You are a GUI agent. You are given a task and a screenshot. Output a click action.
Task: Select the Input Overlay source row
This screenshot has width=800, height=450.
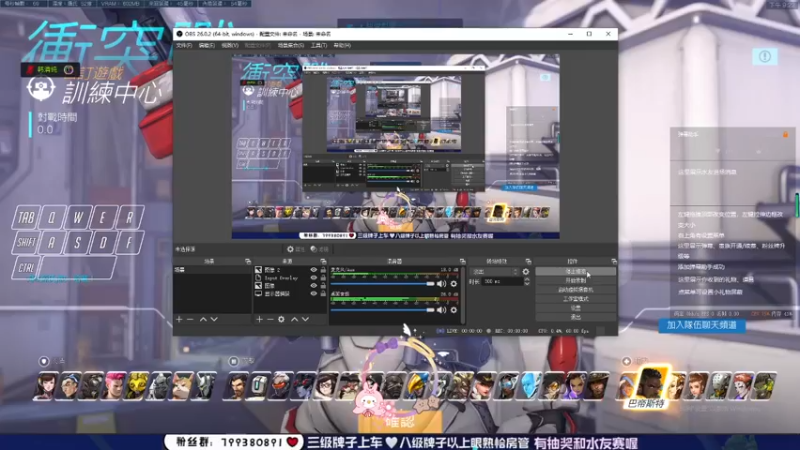[290, 278]
